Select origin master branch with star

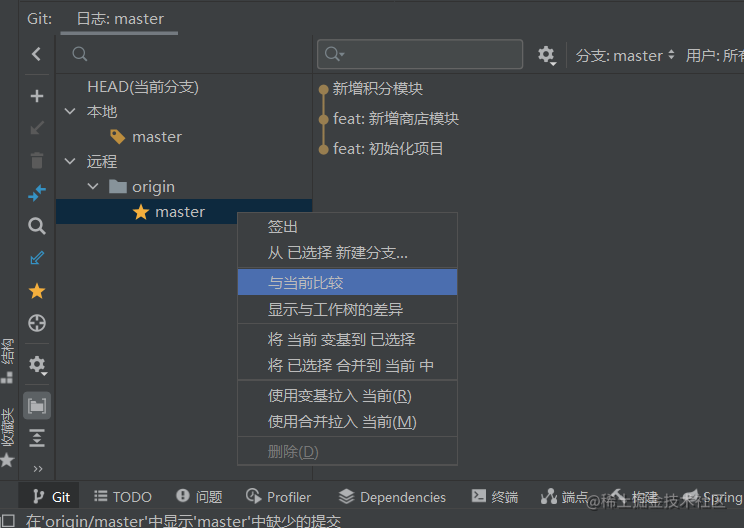(184, 212)
